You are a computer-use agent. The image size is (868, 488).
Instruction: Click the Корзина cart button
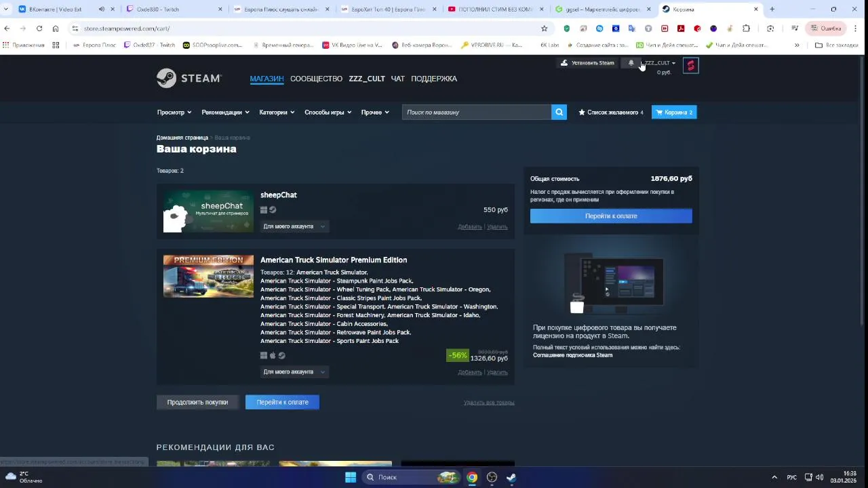(x=674, y=113)
